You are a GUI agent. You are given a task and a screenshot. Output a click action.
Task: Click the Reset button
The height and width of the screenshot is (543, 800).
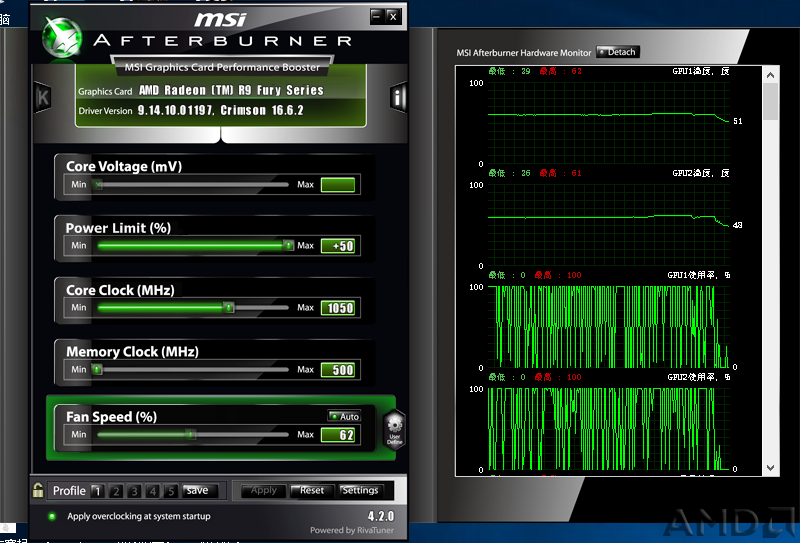click(312, 490)
